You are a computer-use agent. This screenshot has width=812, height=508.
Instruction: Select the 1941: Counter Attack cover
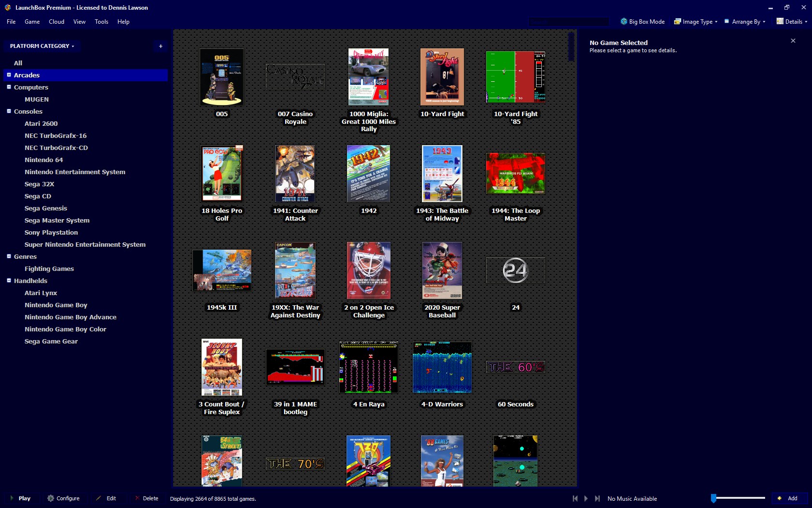point(295,174)
